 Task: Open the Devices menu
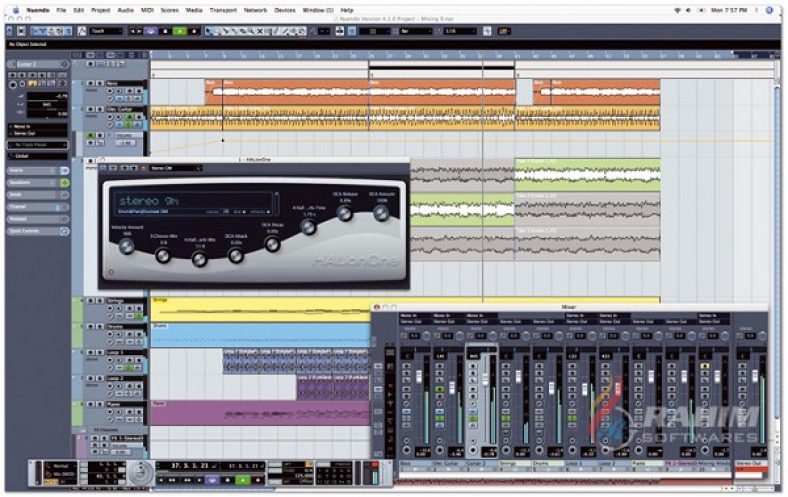[x=284, y=10]
